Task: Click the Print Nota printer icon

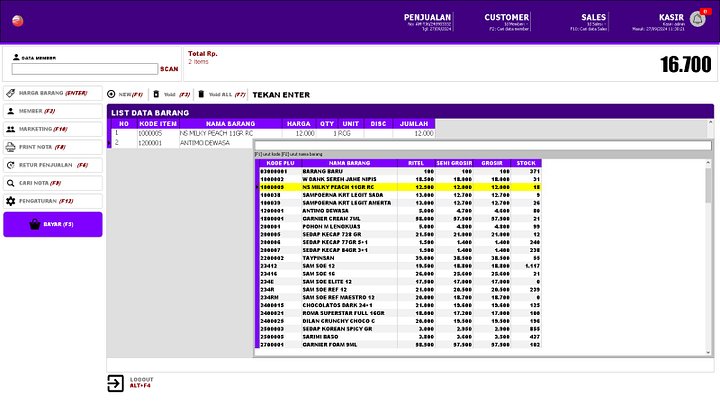Action: (x=11, y=147)
